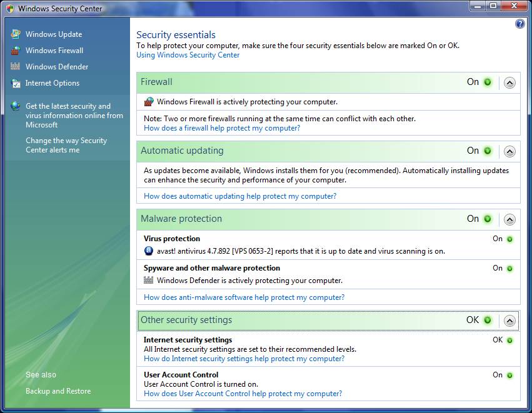Screen dimensions: 532x413
Task: Click the Security Center shield icon in title bar
Action: (x=10, y=9)
